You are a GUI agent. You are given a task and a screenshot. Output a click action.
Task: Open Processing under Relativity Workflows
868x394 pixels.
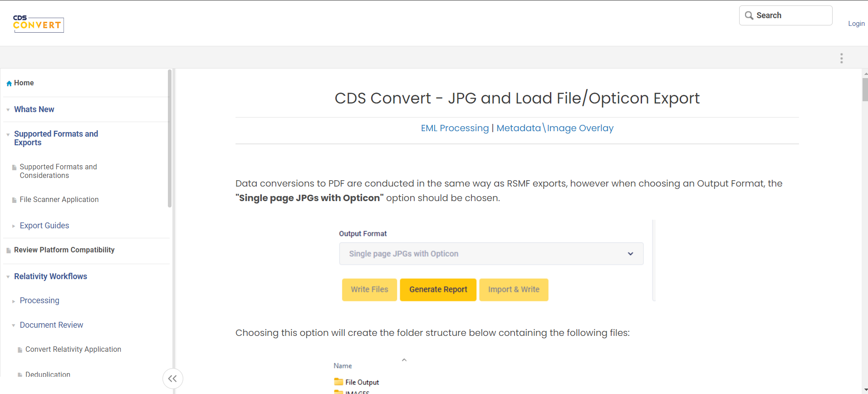click(39, 300)
